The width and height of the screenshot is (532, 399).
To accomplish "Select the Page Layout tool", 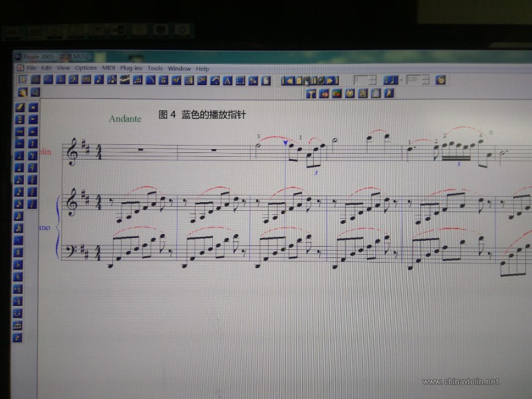I will tap(266, 80).
